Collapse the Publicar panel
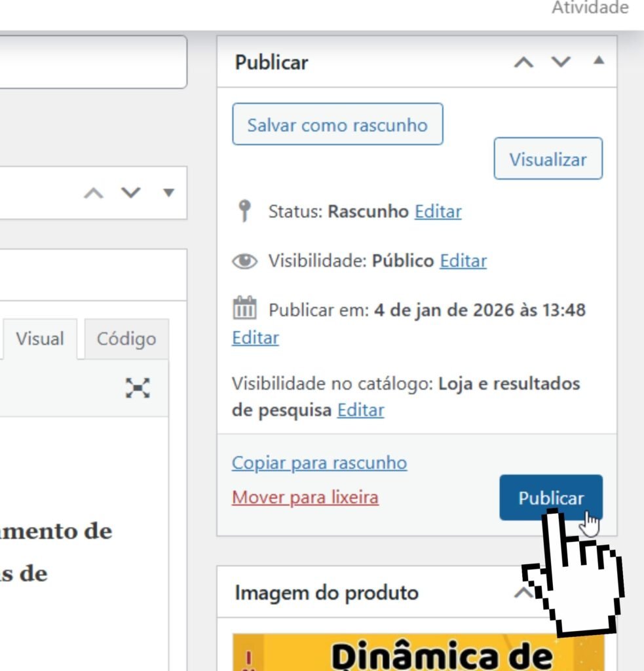The image size is (644, 671). 598,62
